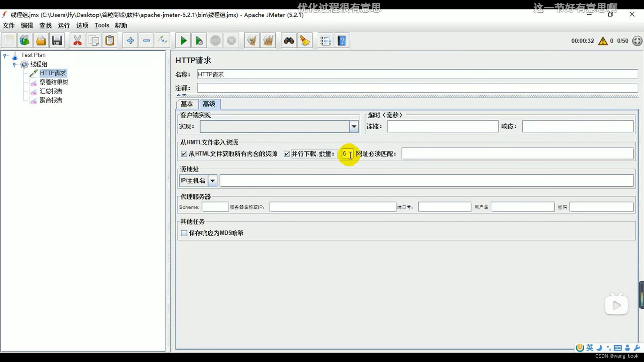Select 聚合报告 in the tree
This screenshot has width=644, height=362.
51,100
